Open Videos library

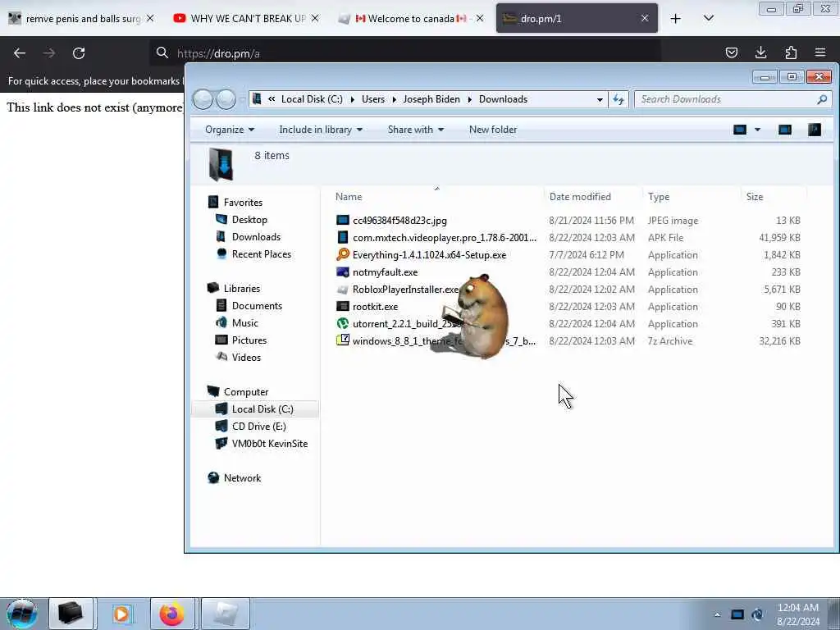[246, 358]
